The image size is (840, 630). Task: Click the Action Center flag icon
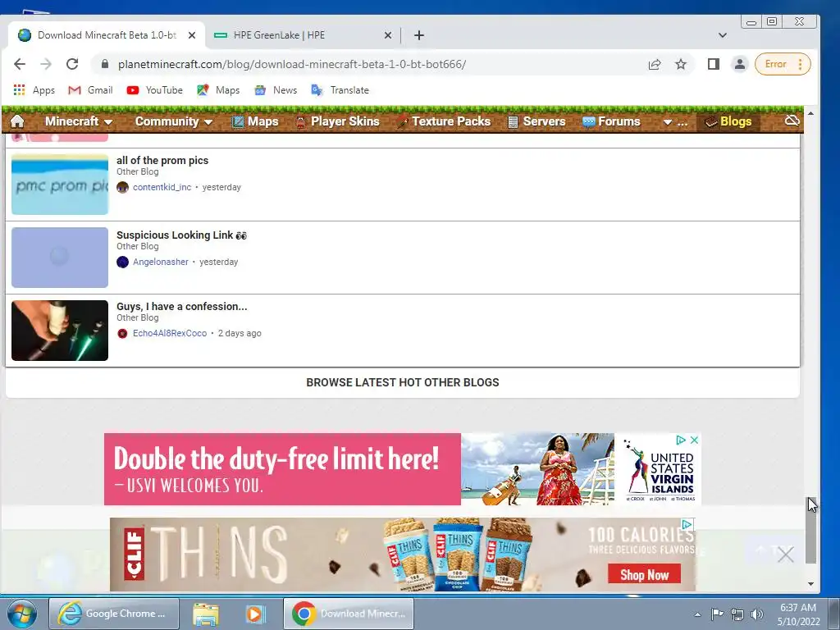pyautogui.click(x=717, y=614)
